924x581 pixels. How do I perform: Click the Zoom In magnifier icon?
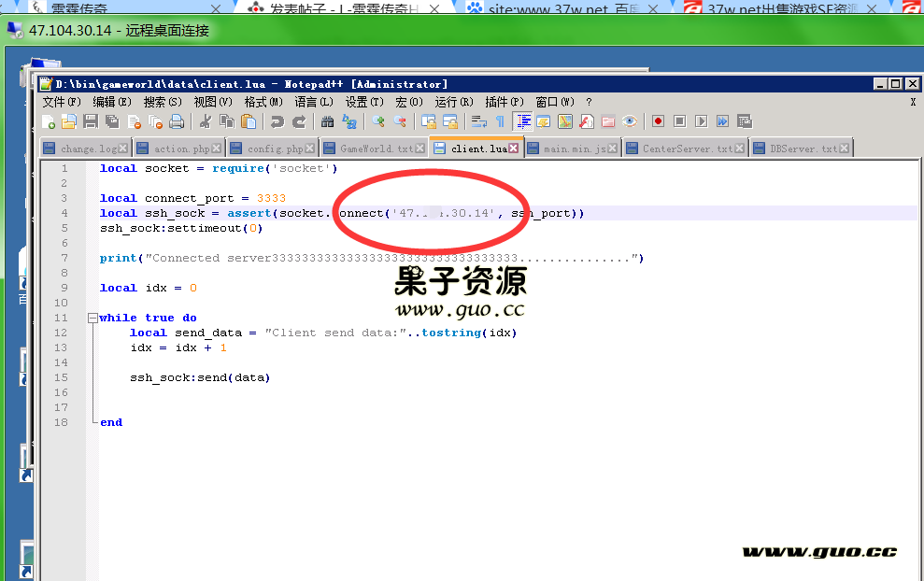coord(378,121)
